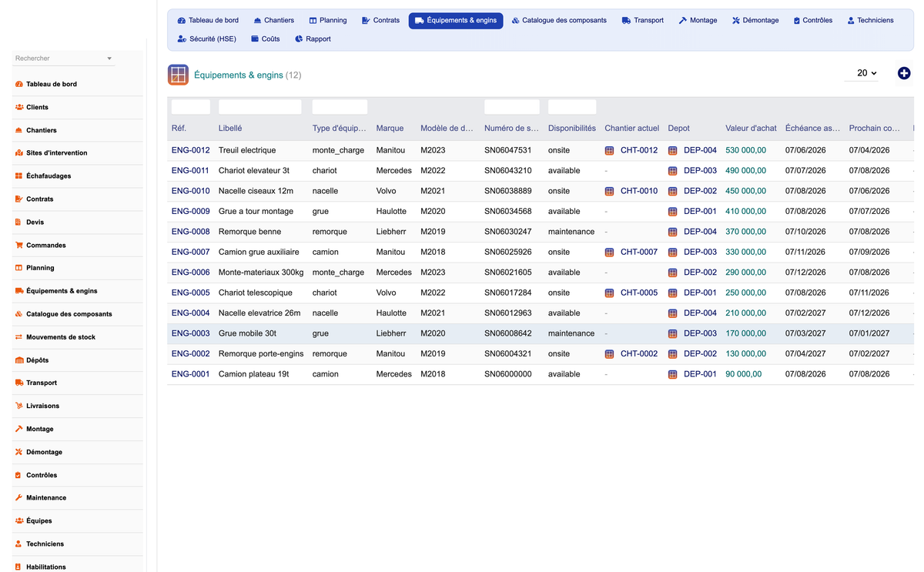Click the Réf. column filter field
The height and width of the screenshot is (572, 924).
pyautogui.click(x=191, y=107)
